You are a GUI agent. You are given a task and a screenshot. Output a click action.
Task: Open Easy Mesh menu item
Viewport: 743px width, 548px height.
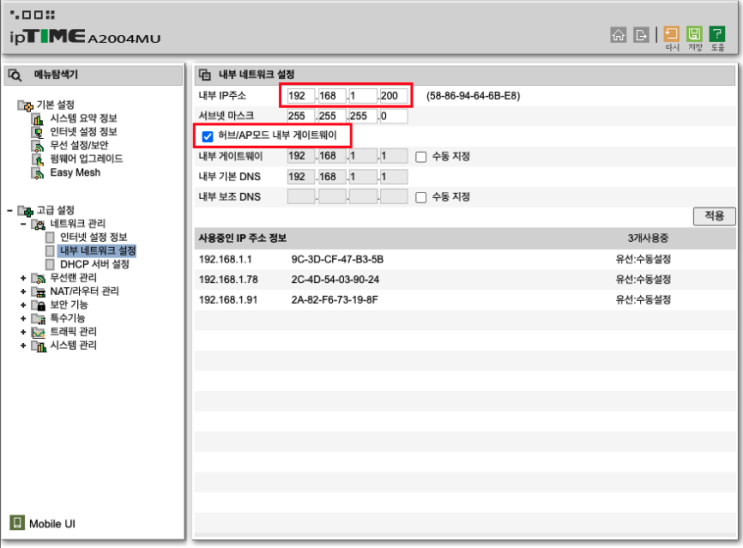pyautogui.click(x=75, y=173)
